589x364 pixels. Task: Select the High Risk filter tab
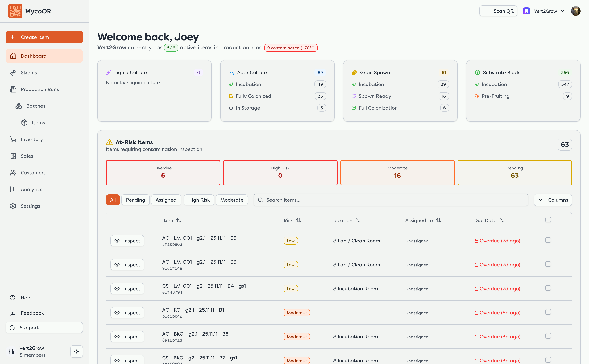click(199, 200)
